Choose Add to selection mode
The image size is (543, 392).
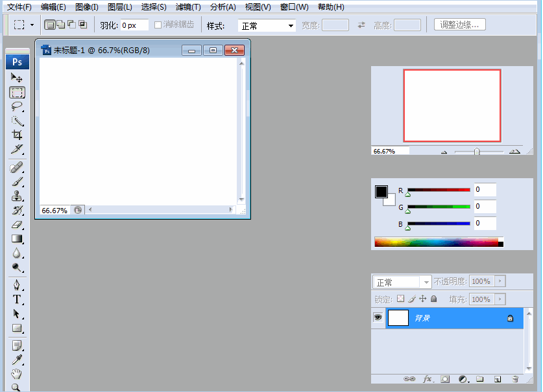pyautogui.click(x=60, y=25)
